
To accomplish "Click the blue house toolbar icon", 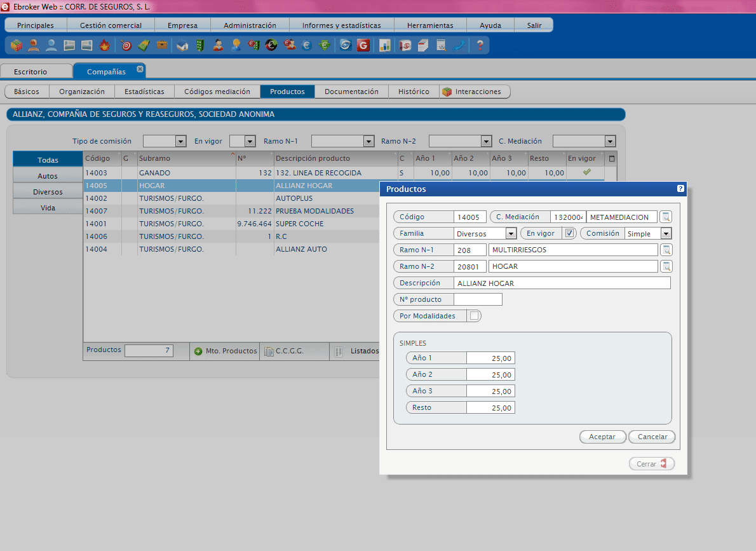I will click(x=182, y=45).
